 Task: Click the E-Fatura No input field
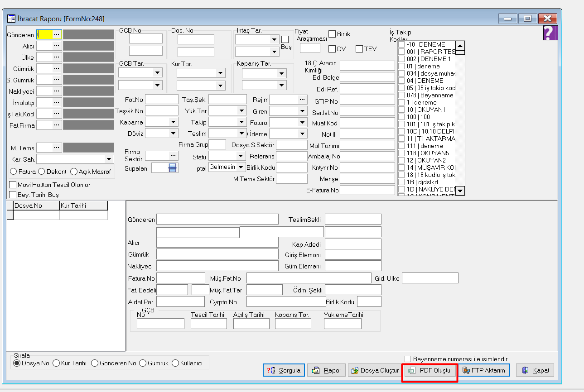point(367,190)
